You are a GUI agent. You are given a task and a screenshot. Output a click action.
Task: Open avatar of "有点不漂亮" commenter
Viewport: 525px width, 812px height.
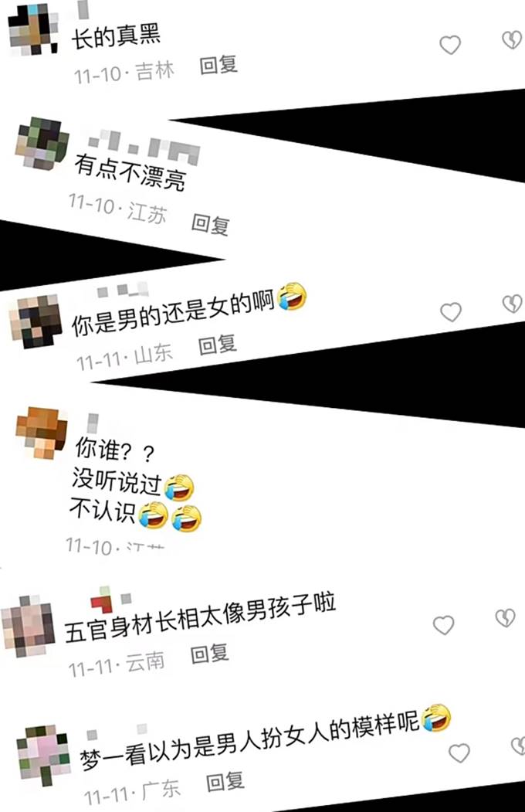coord(42,144)
